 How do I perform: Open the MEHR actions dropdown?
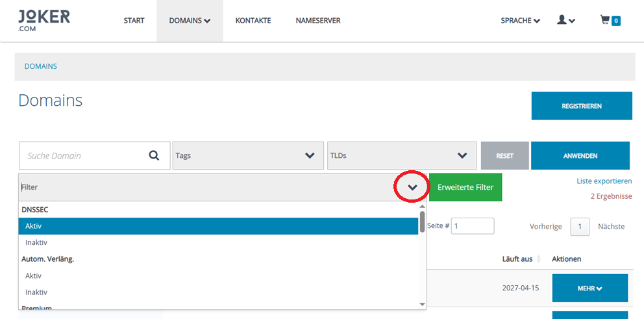589,288
